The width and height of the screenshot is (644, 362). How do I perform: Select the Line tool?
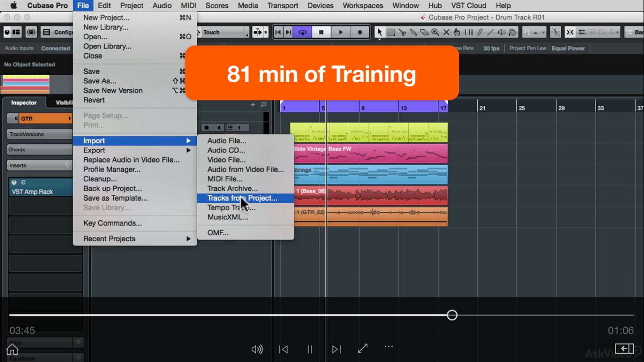pyautogui.click(x=491, y=32)
